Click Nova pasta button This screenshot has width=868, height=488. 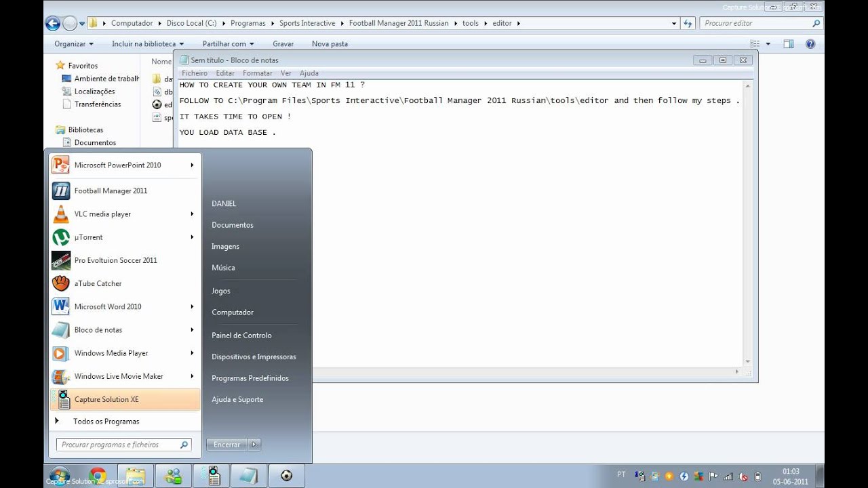[x=330, y=44]
